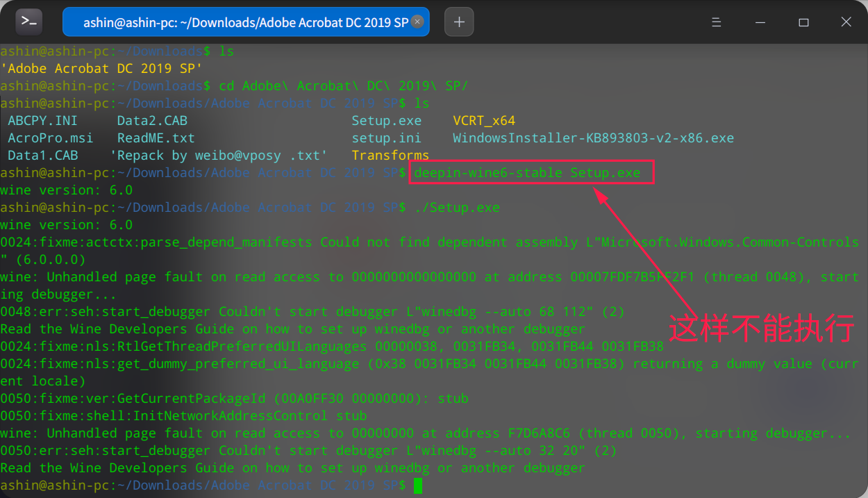
Task: Click the actctx parse_depend_manifests fixme line
Action: [x=430, y=251]
